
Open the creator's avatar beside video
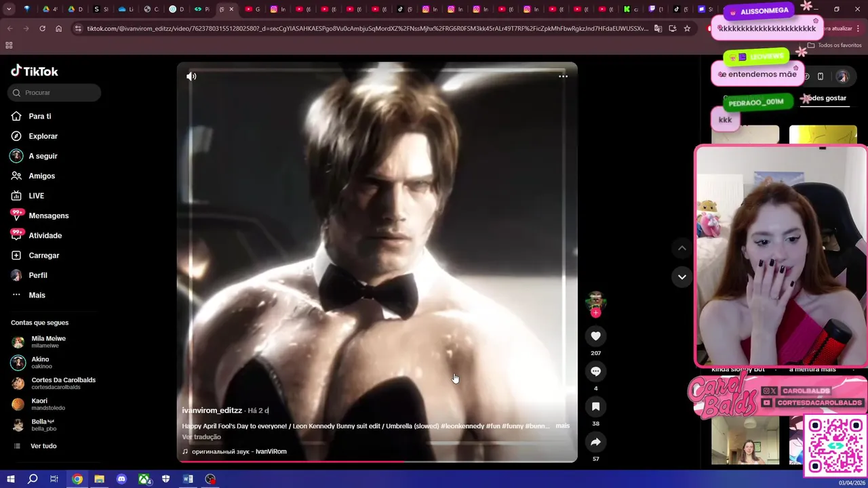(x=595, y=301)
